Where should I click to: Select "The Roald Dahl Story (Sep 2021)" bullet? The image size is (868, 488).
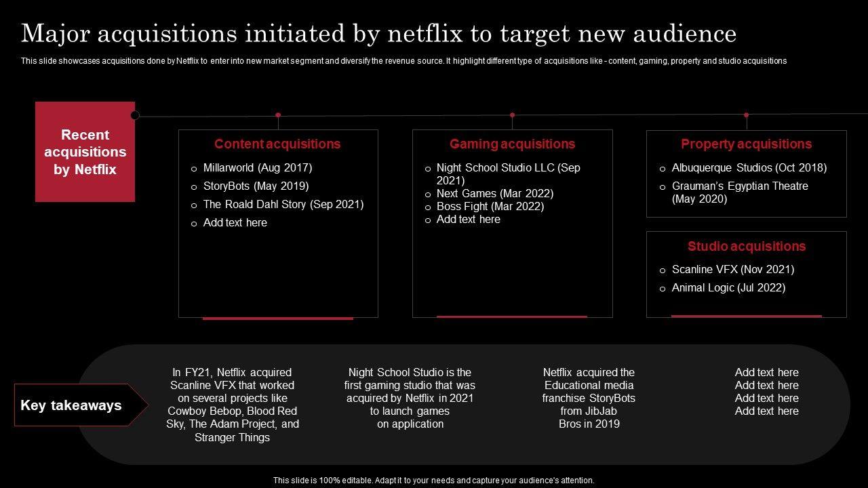tap(283, 204)
